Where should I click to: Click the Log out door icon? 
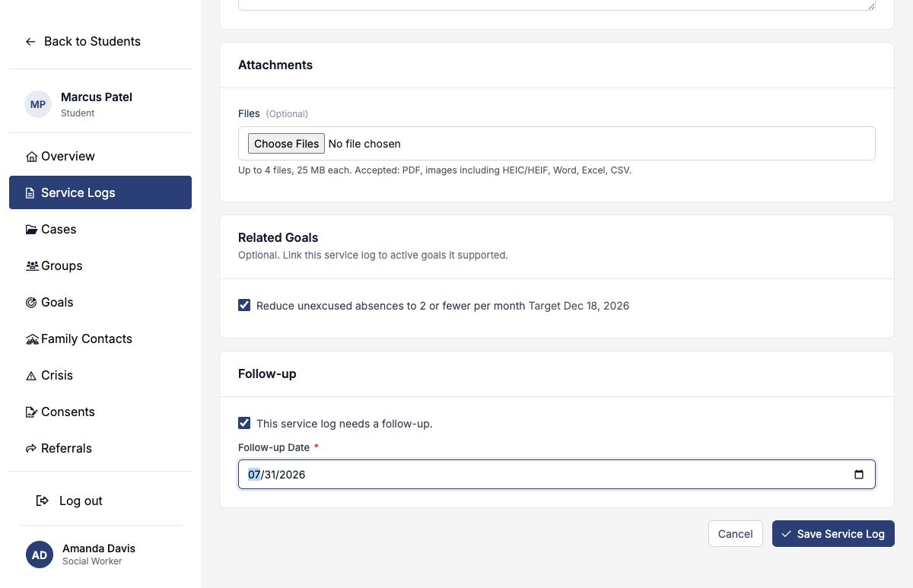click(43, 501)
